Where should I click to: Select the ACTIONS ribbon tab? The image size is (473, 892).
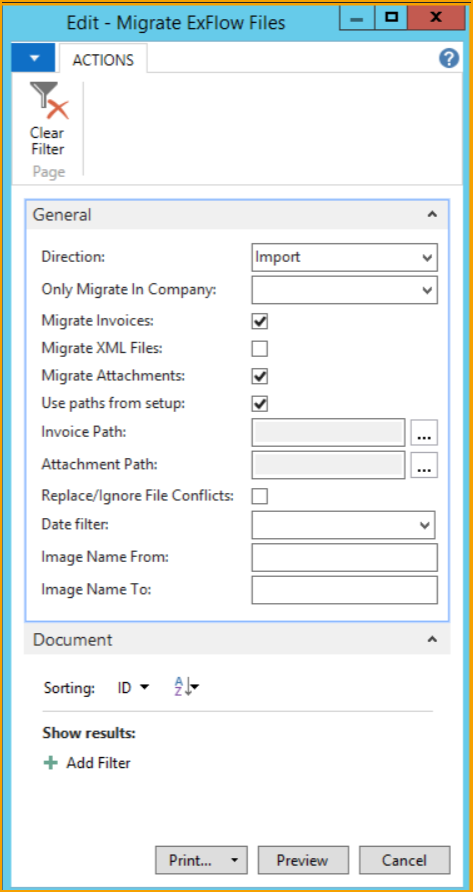[x=103, y=60]
